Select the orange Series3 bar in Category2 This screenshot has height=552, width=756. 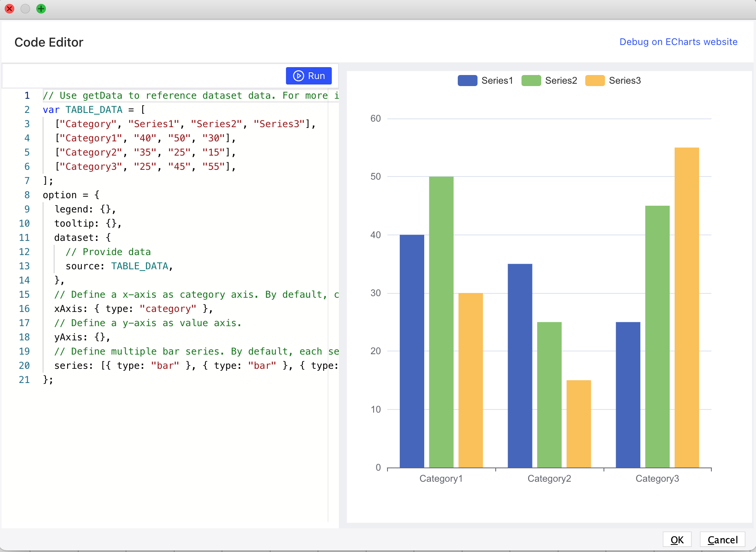click(x=579, y=424)
